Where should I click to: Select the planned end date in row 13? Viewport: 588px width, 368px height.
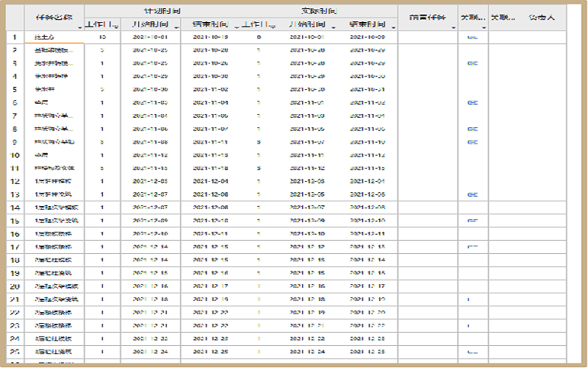(x=210, y=195)
